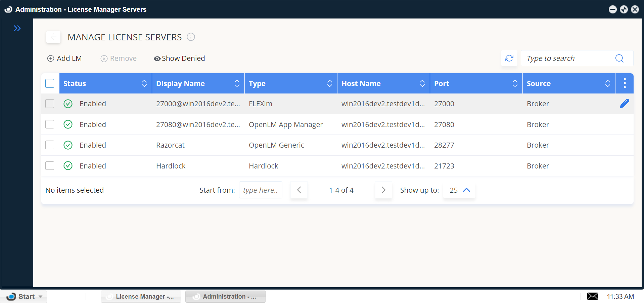644x303 pixels.
Task: Open the three-dot column options menu
Action: 625,83
